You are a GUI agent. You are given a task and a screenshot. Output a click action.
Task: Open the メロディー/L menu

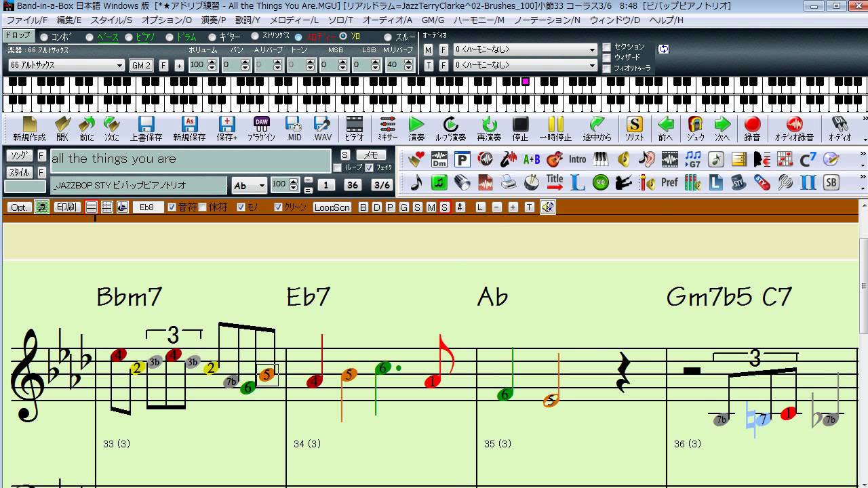pos(294,20)
